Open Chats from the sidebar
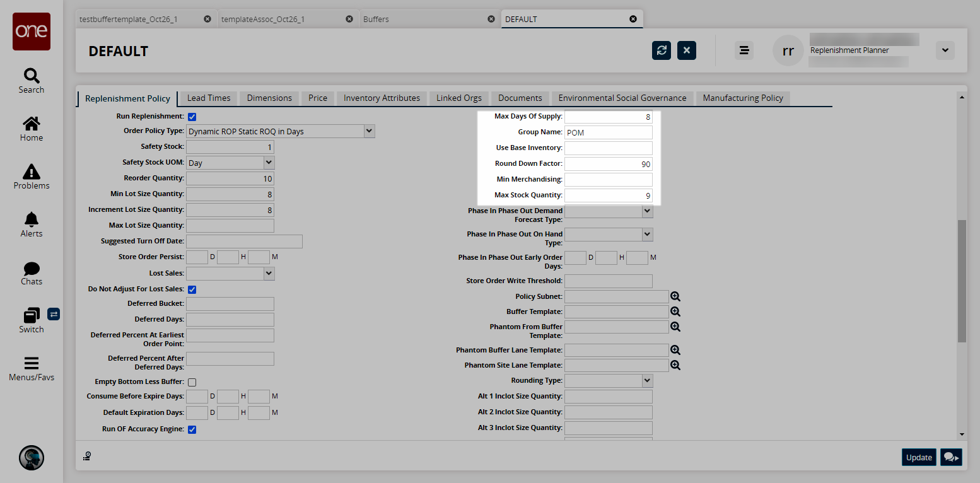This screenshot has width=980, height=483. click(32, 272)
